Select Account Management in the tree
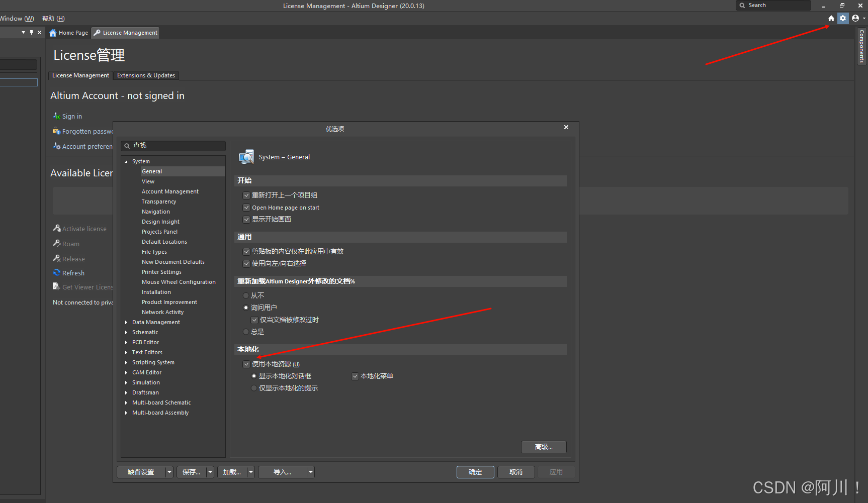This screenshot has width=868, height=503. 170,191
